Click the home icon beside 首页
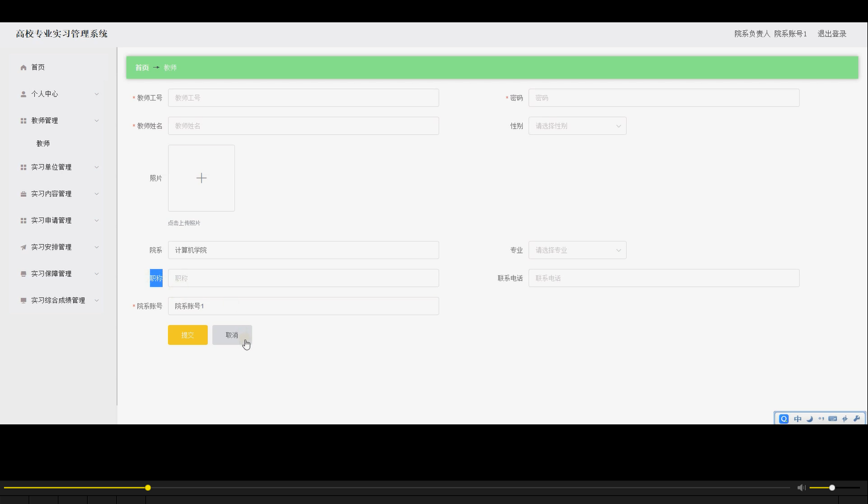 point(23,68)
